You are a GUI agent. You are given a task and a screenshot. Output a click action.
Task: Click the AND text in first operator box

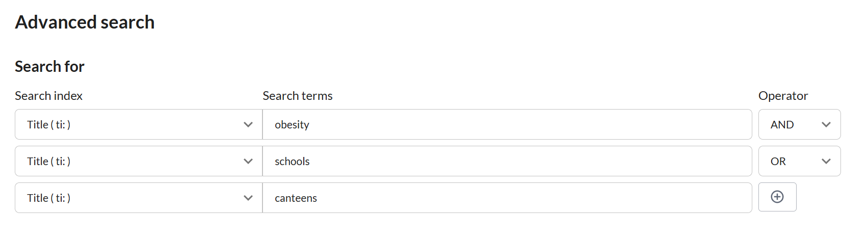click(782, 125)
